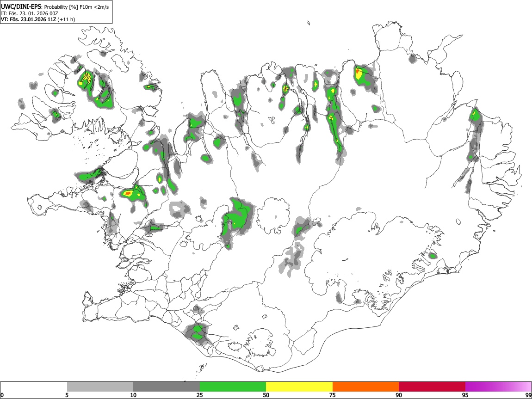Screen dimensions: 532x399
Task: Click the 'UWC/DINI-EPS' title text
Action: coord(21,7)
